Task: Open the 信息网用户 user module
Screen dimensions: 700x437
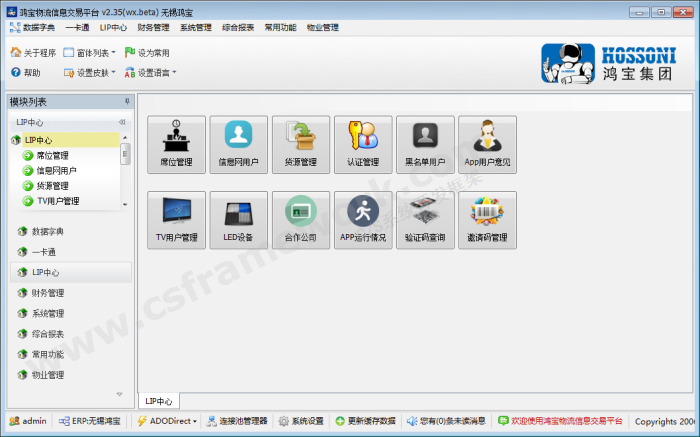Action: (238, 145)
